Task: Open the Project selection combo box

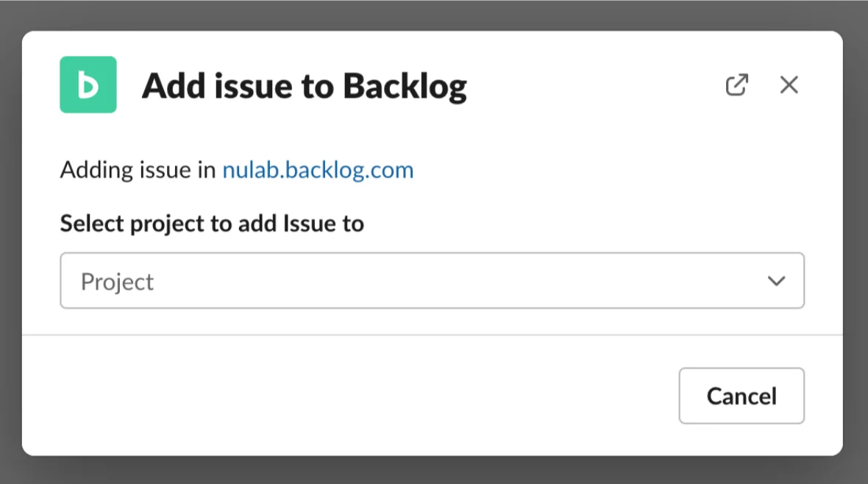Action: pos(432,281)
